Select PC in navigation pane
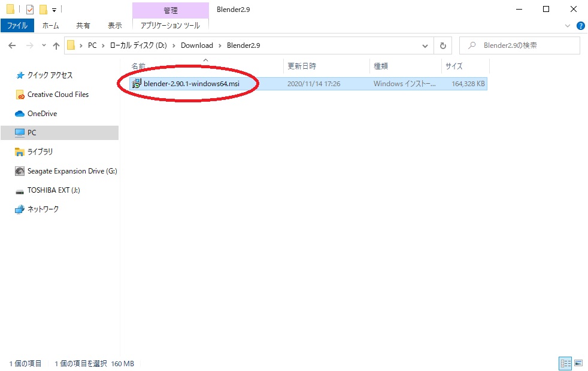 point(60,133)
